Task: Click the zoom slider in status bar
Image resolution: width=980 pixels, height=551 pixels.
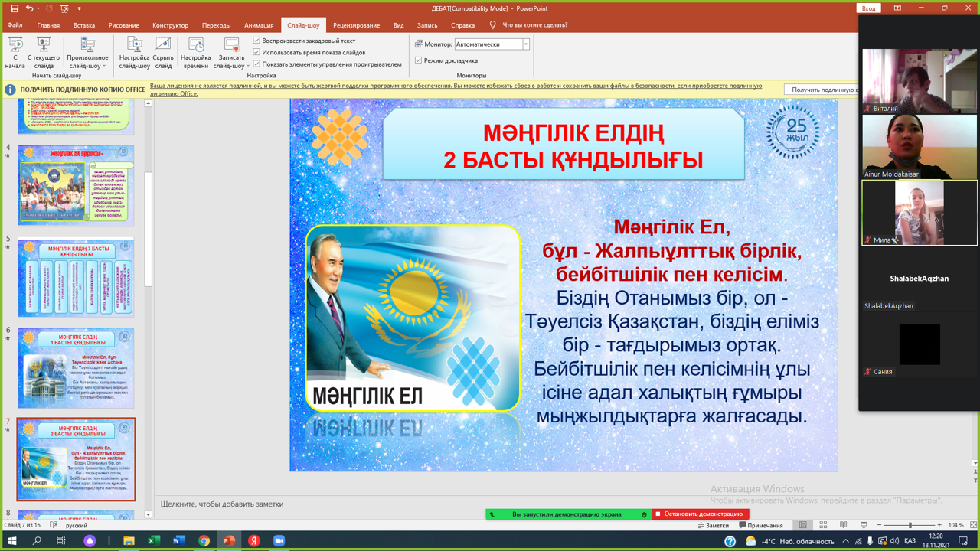Action: click(910, 525)
